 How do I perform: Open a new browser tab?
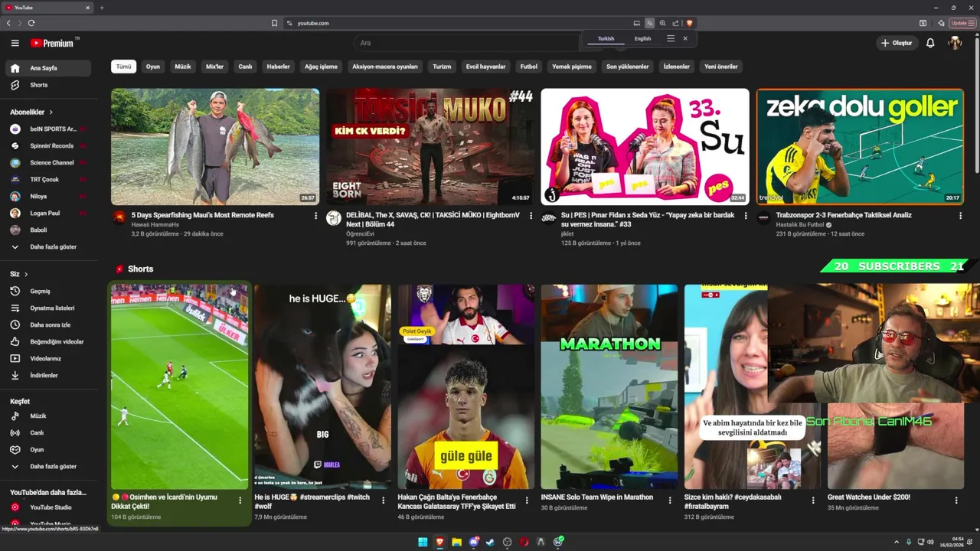coord(102,8)
